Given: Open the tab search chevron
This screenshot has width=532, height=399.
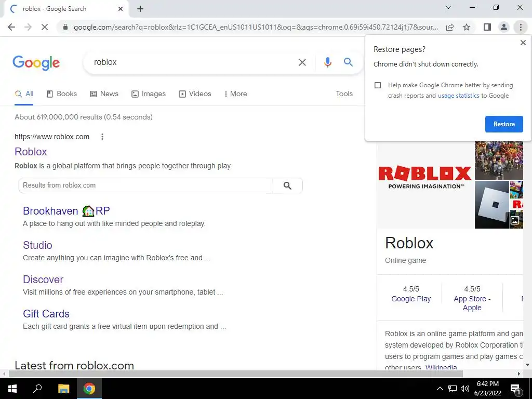Looking at the screenshot, I should pos(448,7).
